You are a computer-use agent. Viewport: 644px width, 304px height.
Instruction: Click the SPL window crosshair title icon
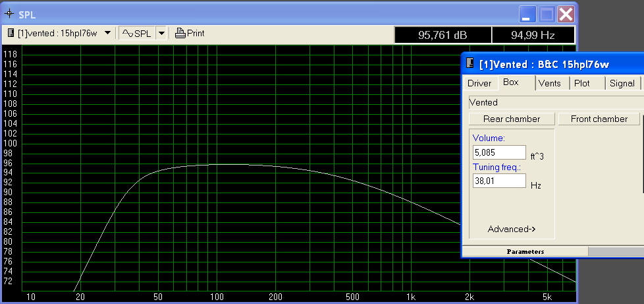(9, 15)
